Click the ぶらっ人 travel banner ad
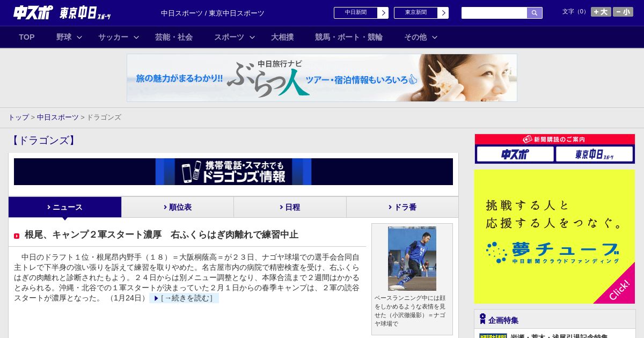 click(x=322, y=78)
